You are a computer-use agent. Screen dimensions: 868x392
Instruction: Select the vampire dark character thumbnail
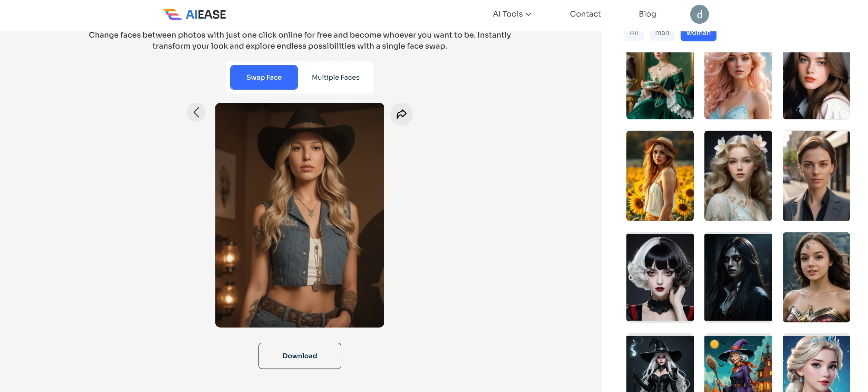pos(738,277)
